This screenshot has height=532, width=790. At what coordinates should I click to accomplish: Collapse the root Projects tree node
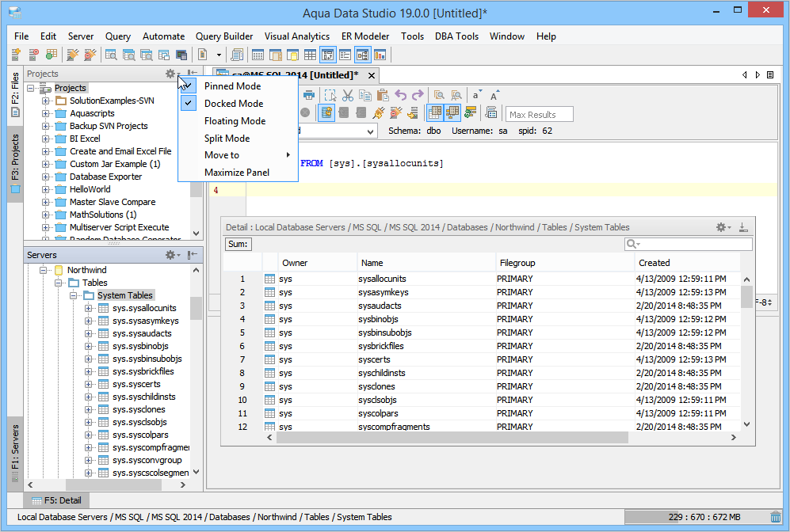[31, 88]
